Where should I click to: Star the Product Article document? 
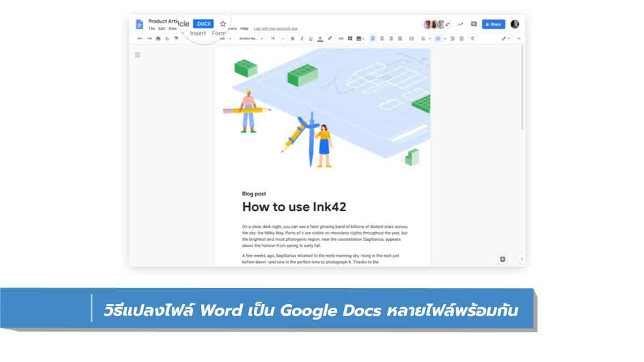coord(223,24)
